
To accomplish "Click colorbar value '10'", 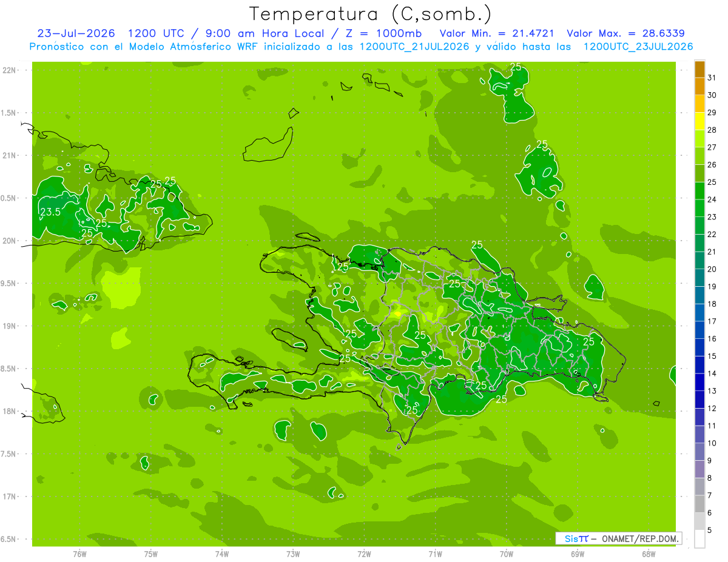I will tap(712, 443).
